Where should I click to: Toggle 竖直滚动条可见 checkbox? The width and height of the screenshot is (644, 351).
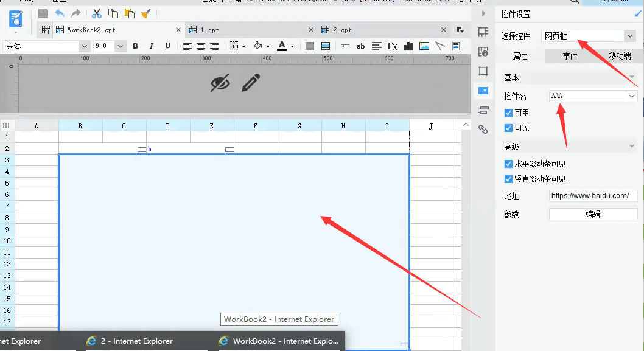click(x=508, y=179)
